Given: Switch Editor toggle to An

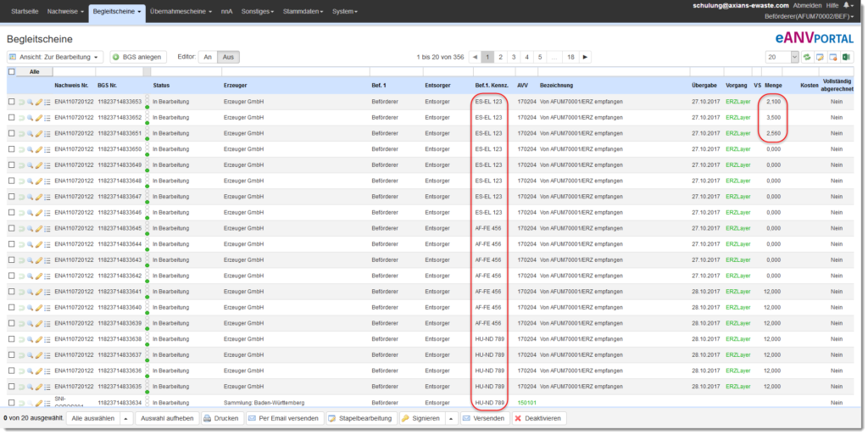Looking at the screenshot, I should tap(208, 57).
